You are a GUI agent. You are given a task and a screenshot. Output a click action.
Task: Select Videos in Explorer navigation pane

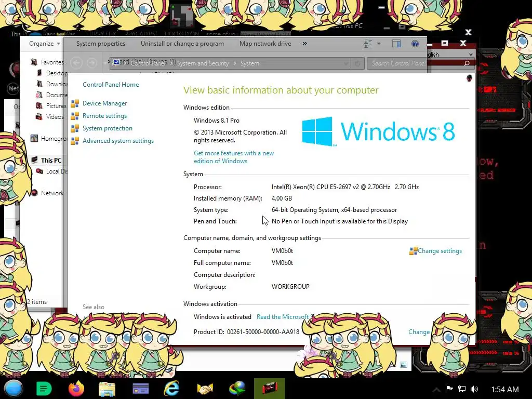55,117
